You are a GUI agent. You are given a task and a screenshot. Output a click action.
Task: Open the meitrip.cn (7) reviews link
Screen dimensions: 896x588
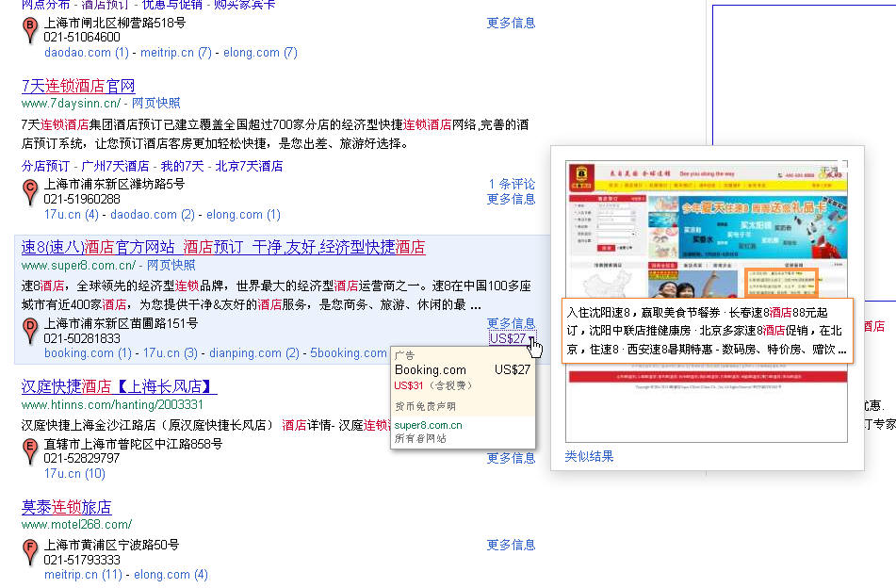[x=176, y=53]
